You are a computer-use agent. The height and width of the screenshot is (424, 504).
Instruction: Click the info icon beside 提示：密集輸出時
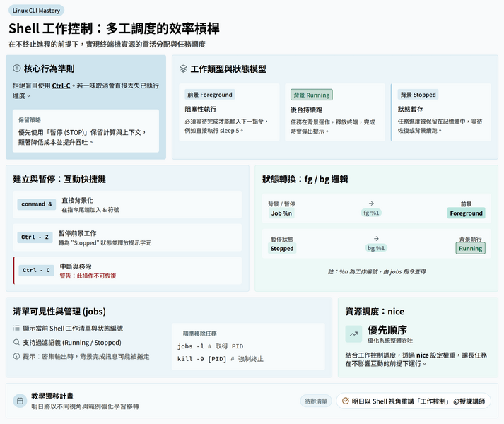click(16, 356)
